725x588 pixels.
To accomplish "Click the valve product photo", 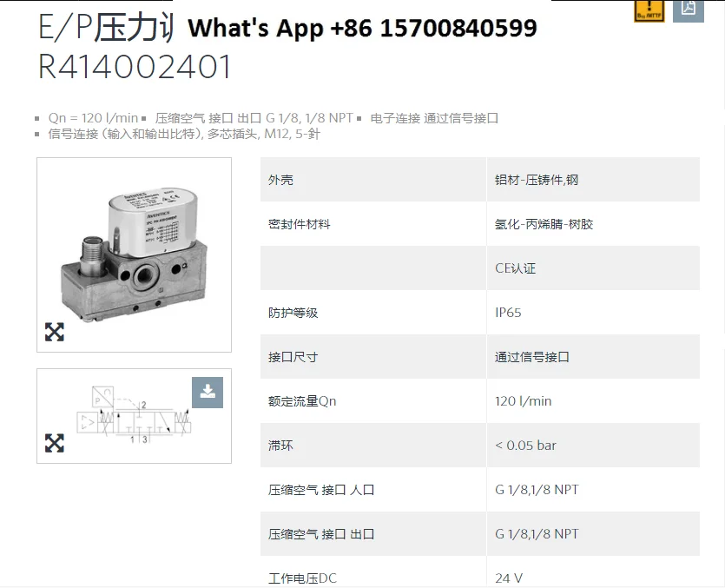I will (135, 254).
